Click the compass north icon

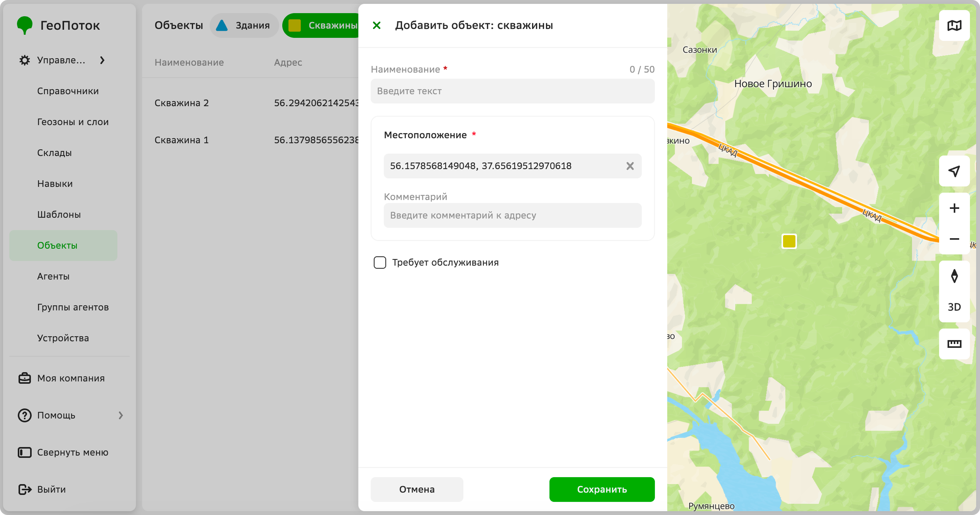tap(954, 276)
